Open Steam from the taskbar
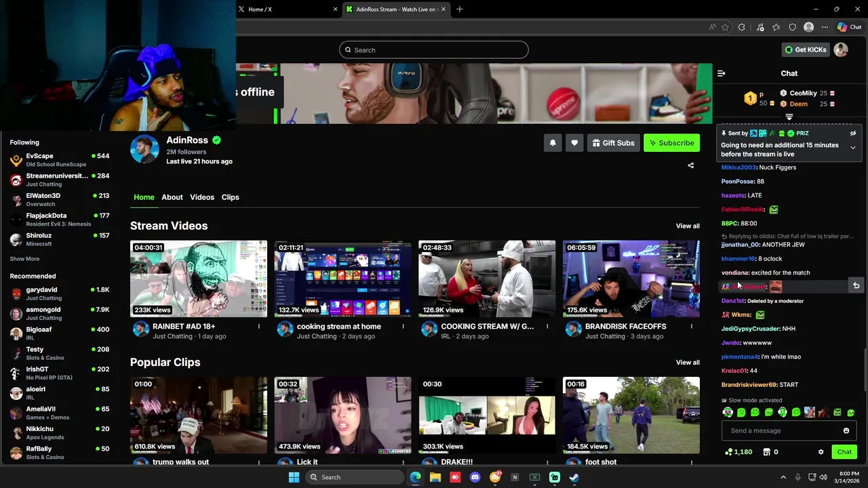The width and height of the screenshot is (868, 488). (x=574, y=477)
